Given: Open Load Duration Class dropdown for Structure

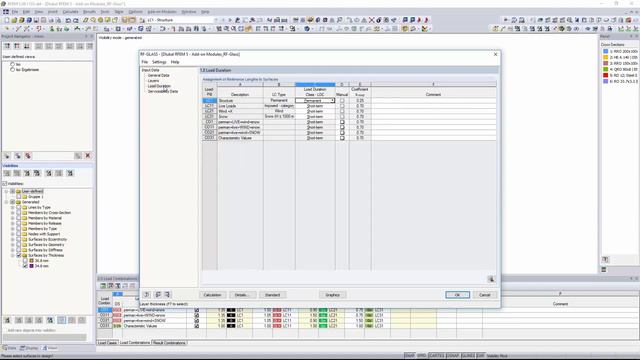Looking at the screenshot, I should click(333, 100).
